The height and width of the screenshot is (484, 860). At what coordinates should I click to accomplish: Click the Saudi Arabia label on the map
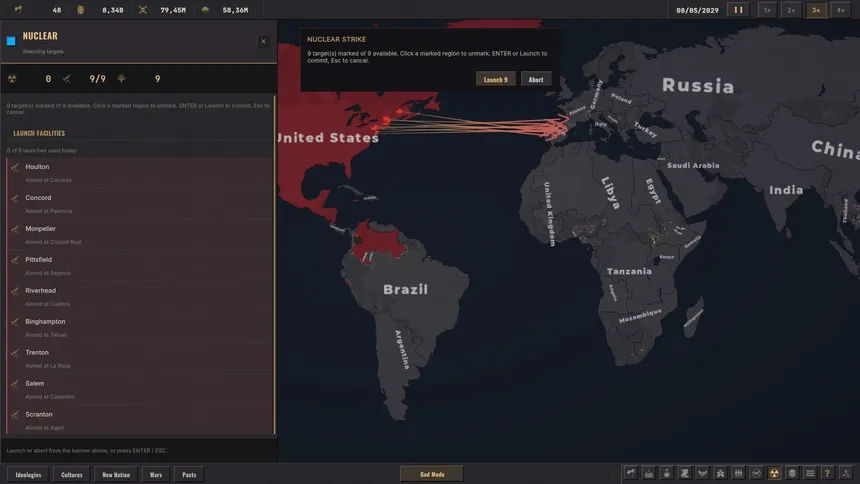(x=693, y=165)
